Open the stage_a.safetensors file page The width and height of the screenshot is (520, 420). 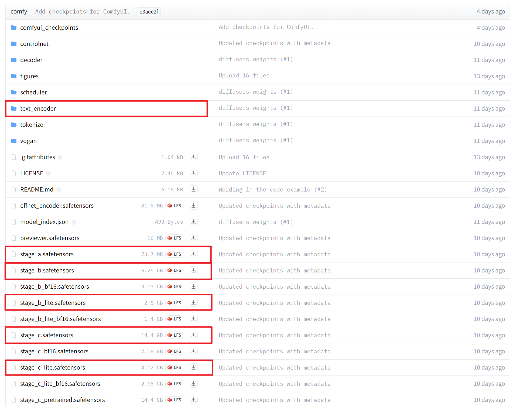(47, 254)
